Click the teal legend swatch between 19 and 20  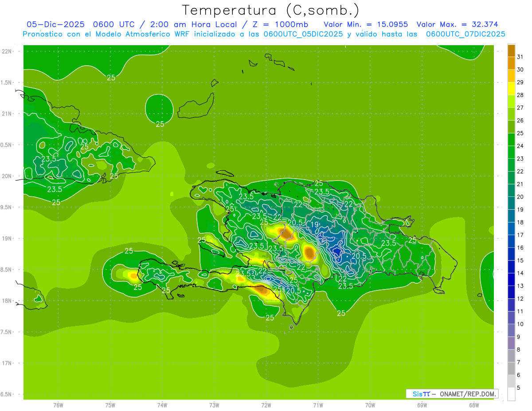(x=511, y=203)
